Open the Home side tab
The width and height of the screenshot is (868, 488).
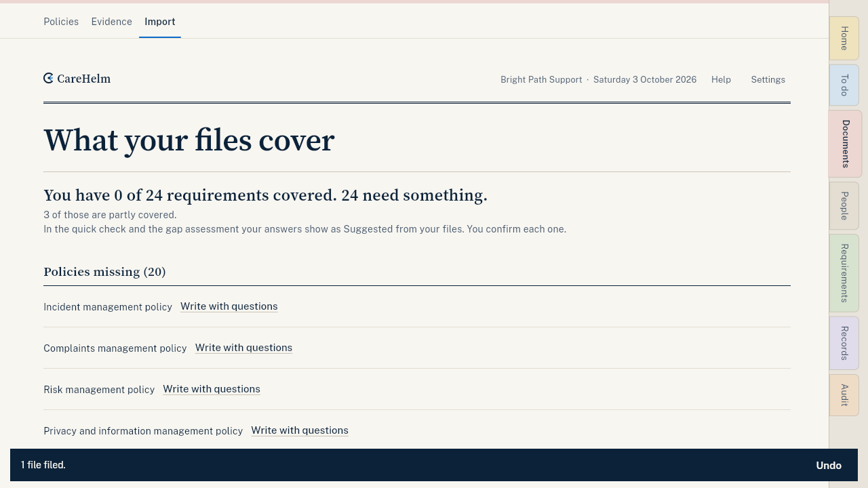pos(844,38)
